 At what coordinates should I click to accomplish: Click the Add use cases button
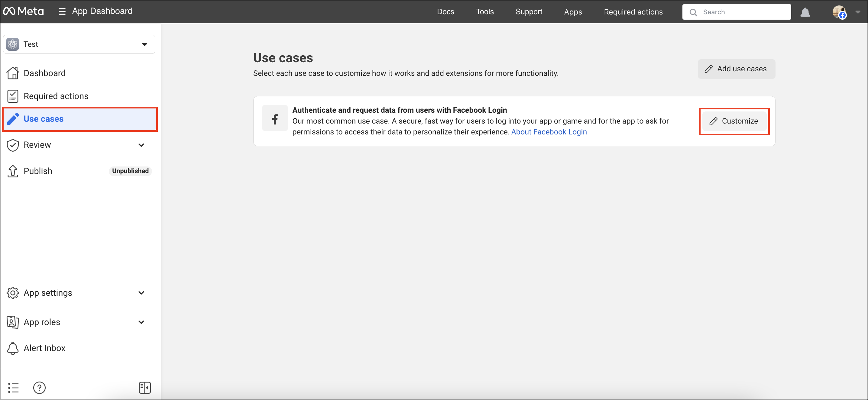click(x=736, y=69)
